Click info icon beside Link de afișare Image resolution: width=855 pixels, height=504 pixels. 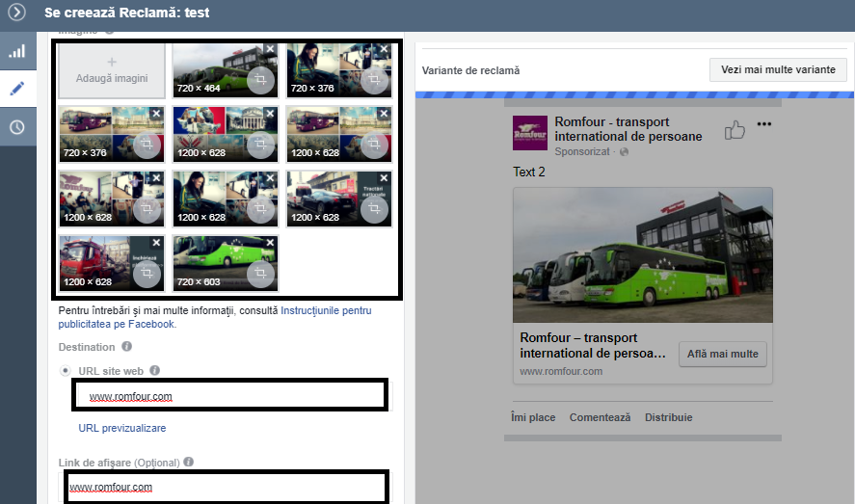tap(189, 462)
